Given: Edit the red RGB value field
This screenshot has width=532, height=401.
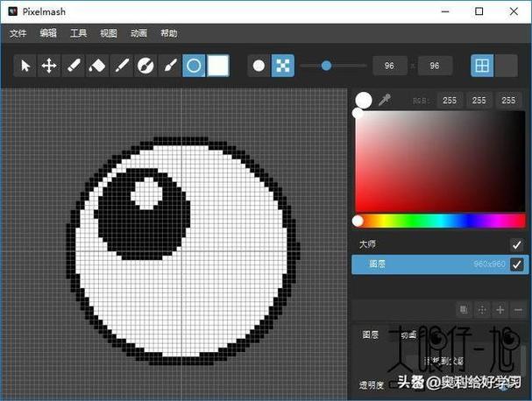Looking at the screenshot, I should 450,101.
